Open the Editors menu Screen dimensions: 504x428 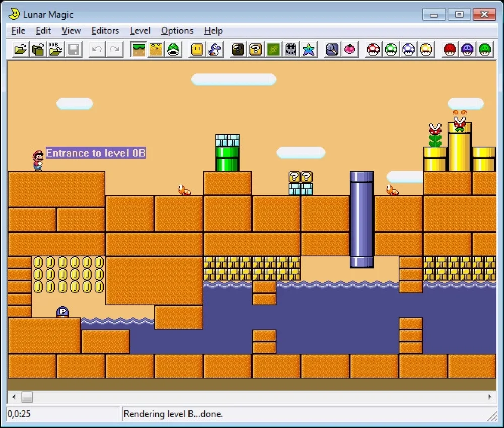105,31
